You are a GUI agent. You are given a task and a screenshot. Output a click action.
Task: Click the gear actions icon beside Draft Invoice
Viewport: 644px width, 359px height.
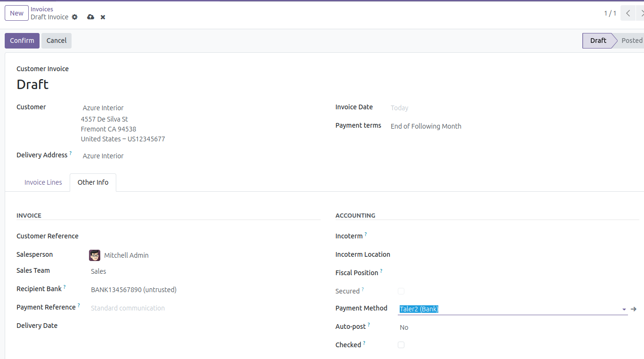point(74,17)
